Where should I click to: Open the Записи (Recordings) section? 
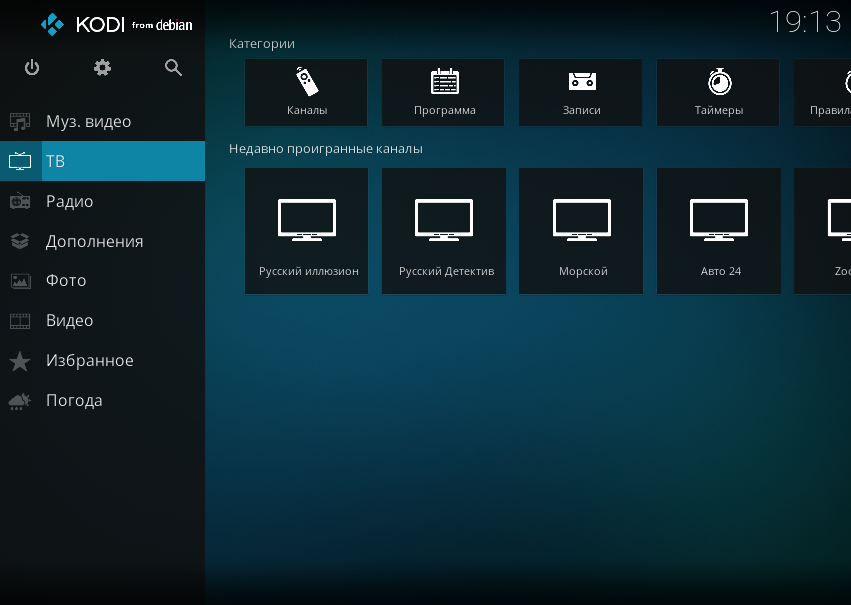pos(580,92)
